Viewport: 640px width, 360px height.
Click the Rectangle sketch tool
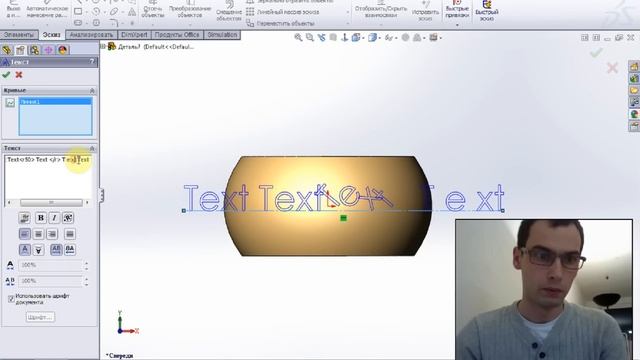78,12
